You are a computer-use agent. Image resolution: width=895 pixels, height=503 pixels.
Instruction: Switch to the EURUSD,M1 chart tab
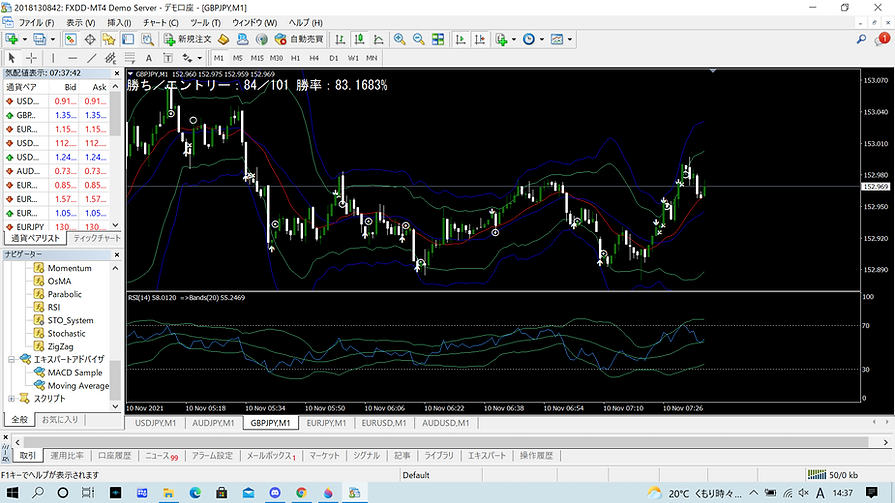(x=384, y=423)
